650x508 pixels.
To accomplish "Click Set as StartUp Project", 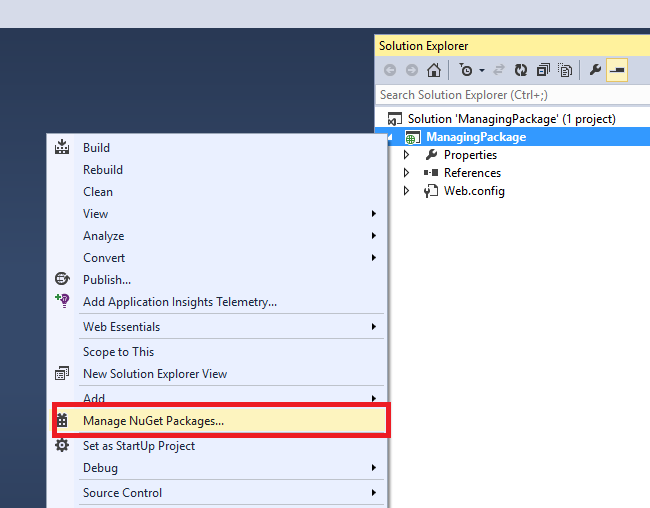I will pyautogui.click(x=139, y=446).
